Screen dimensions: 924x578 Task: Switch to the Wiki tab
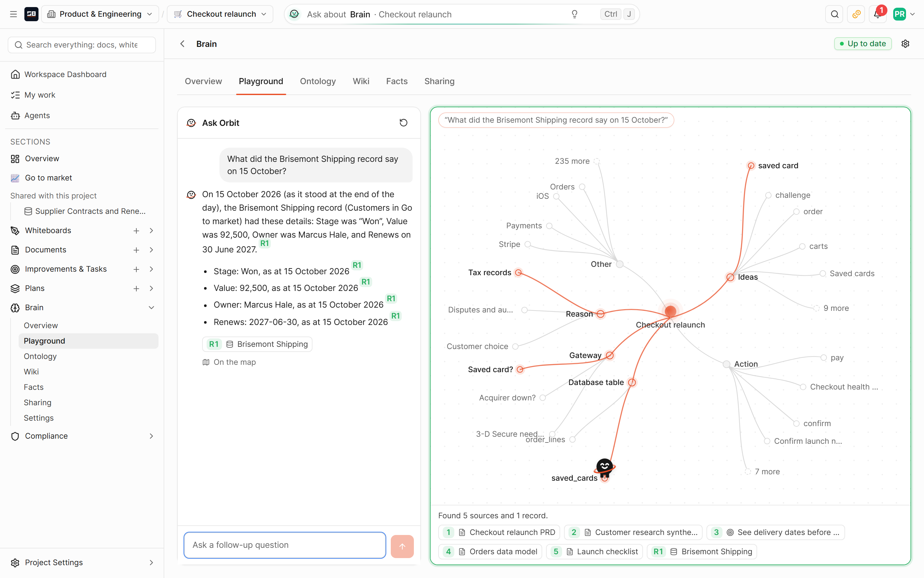tap(361, 81)
